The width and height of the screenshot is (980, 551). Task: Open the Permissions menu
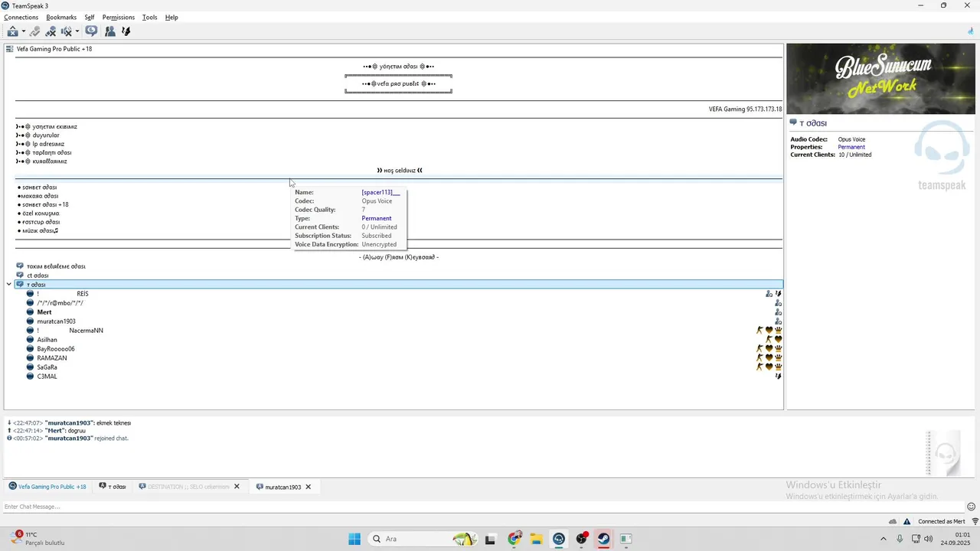pos(119,17)
